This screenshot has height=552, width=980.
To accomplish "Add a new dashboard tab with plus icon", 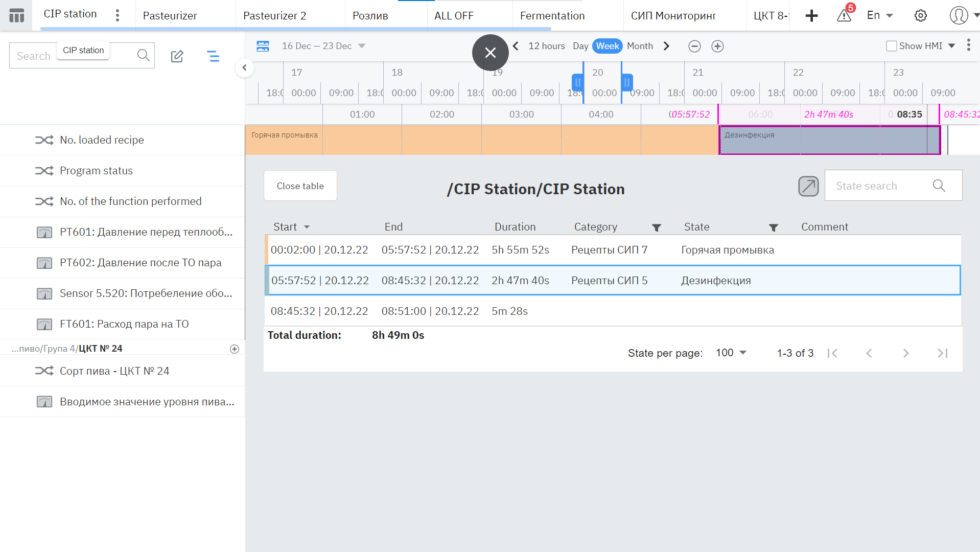I will tap(811, 15).
